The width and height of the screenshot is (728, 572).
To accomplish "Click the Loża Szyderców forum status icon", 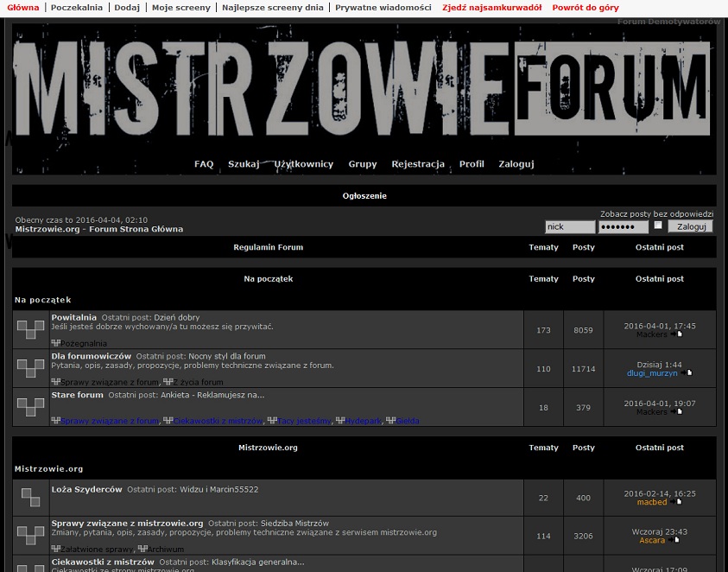I will tap(30, 497).
